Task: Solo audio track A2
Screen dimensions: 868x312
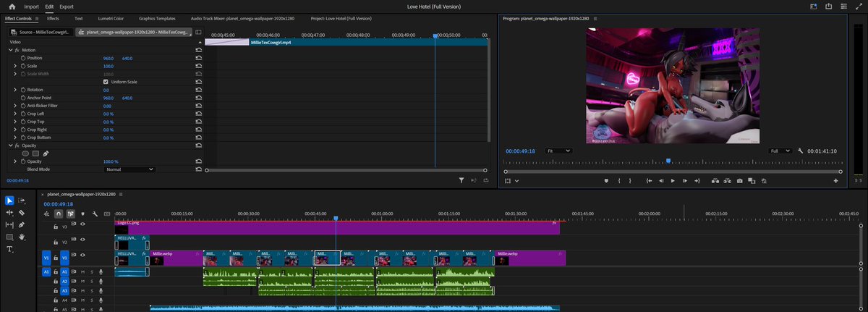Action: pos(91,281)
